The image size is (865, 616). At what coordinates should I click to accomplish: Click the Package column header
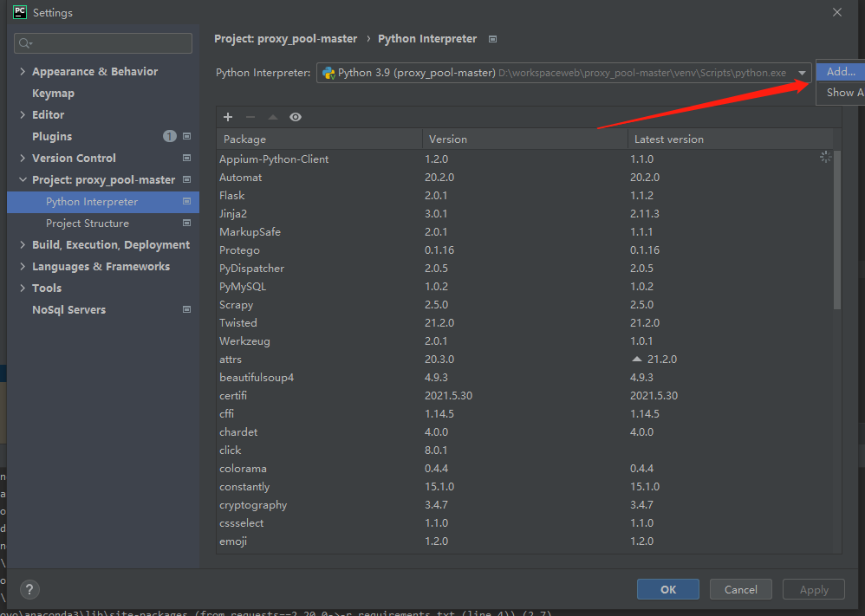[320, 139]
